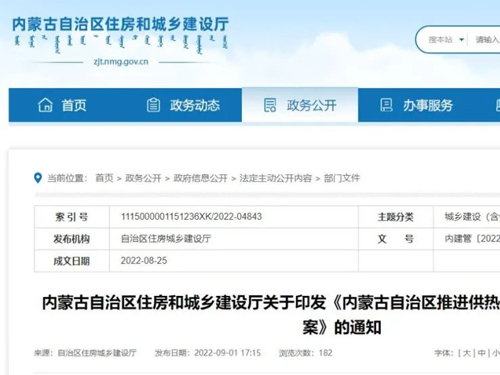Click the search keyword input field

tap(487, 40)
